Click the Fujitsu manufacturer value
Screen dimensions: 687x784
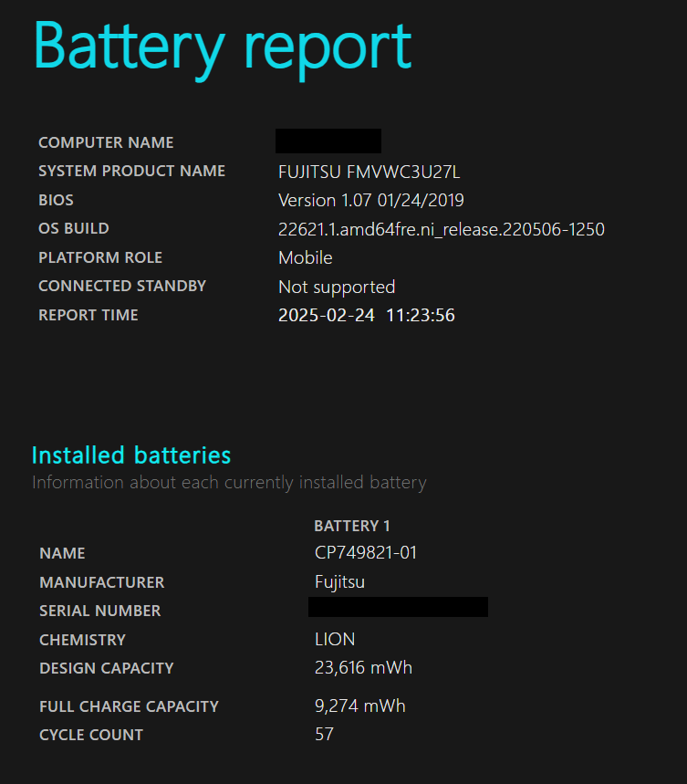[339, 582]
